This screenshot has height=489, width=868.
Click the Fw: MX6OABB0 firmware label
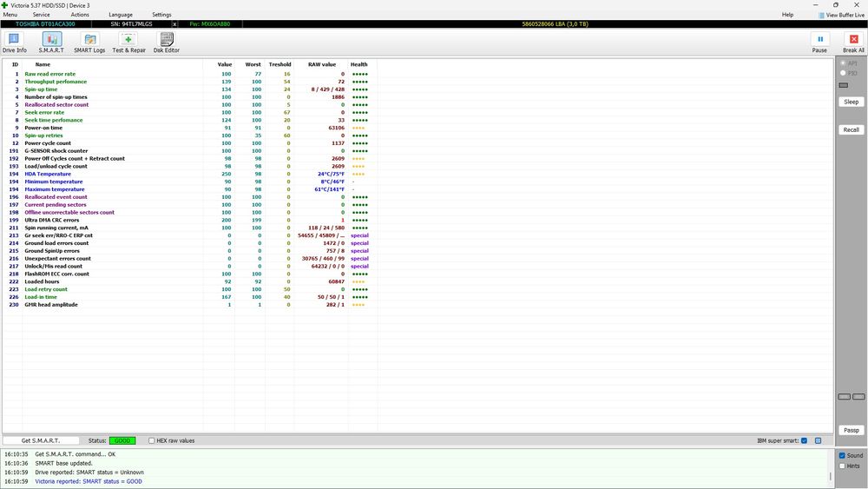pyautogui.click(x=210, y=24)
